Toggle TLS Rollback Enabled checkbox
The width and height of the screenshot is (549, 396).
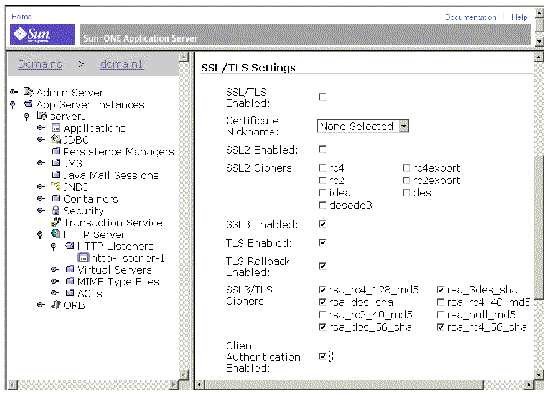point(322,266)
